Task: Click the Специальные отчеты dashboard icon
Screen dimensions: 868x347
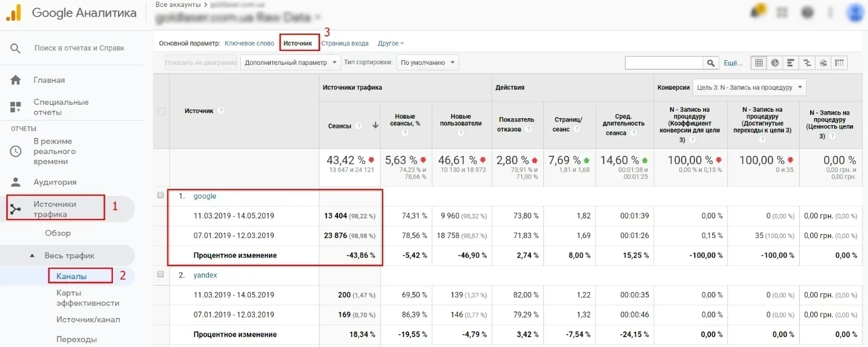Action: (x=16, y=107)
